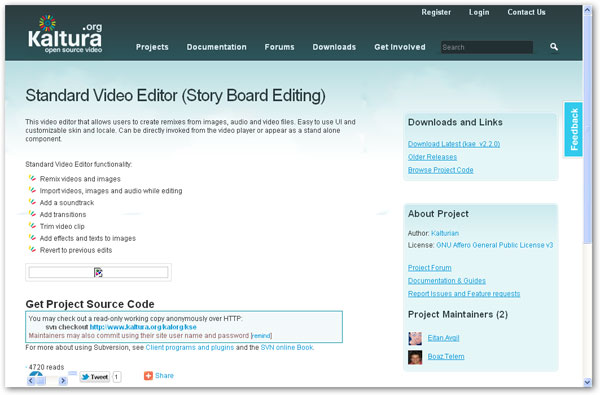This screenshot has width=600, height=395.
Task: Click the bullet icon beside Revert to previous edits
Action: point(32,250)
